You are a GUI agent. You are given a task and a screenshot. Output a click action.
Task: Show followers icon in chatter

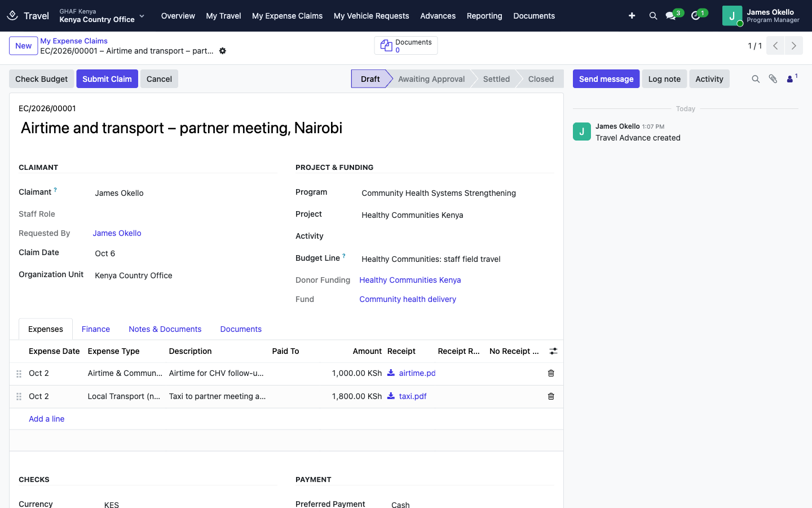[x=791, y=78]
